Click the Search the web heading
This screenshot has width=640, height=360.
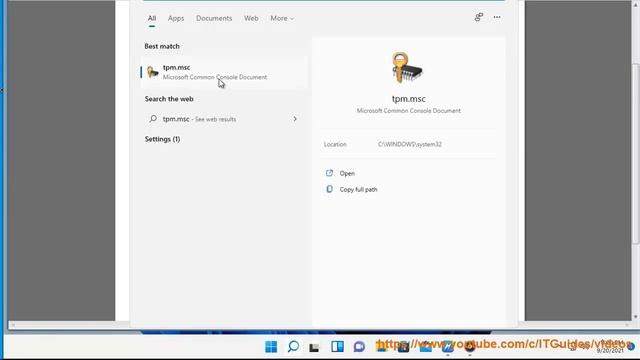(x=169, y=99)
